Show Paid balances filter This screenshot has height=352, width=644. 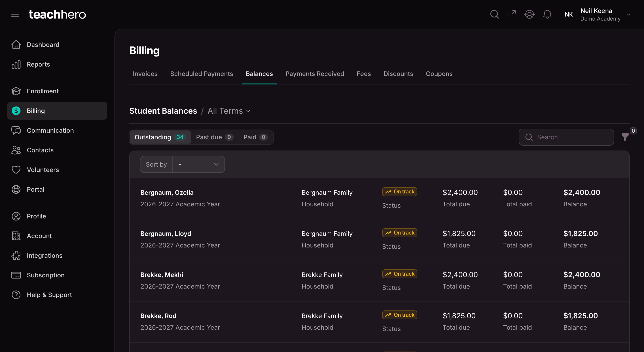coord(256,137)
